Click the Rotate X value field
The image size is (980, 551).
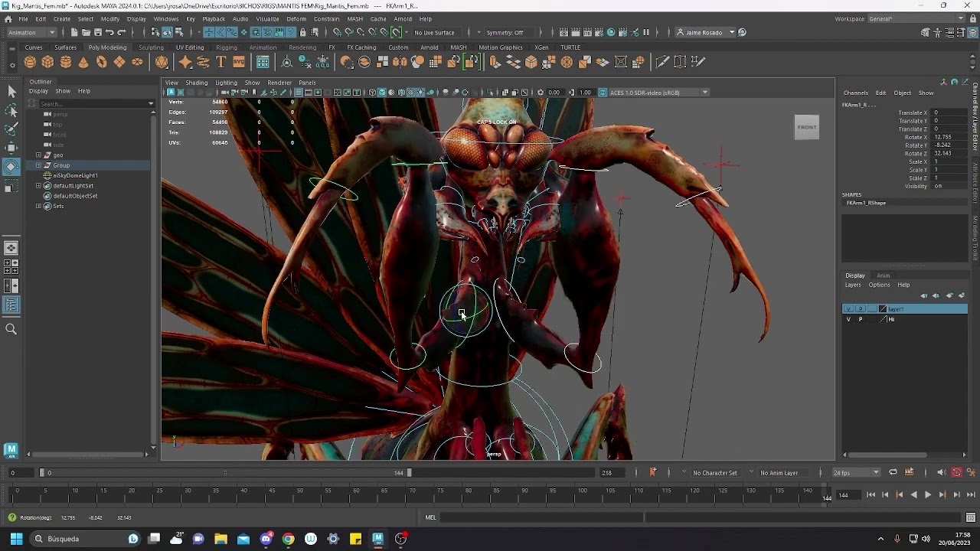949,137
